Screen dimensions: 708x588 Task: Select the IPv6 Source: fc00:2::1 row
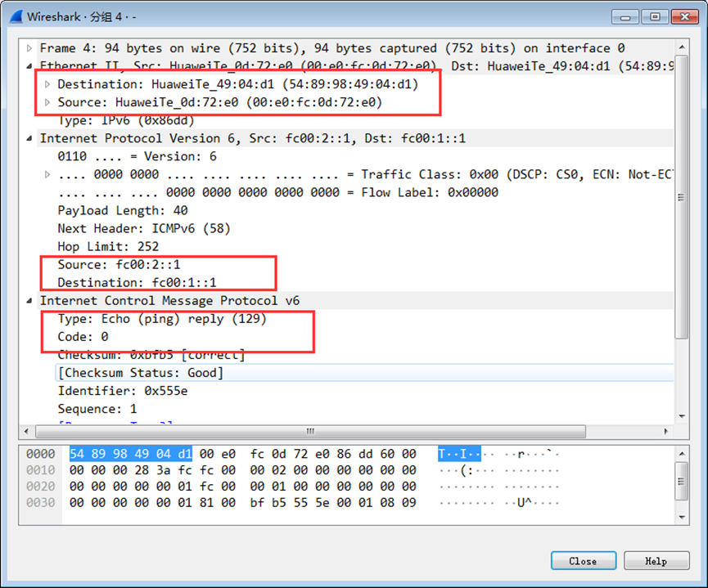[120, 265]
